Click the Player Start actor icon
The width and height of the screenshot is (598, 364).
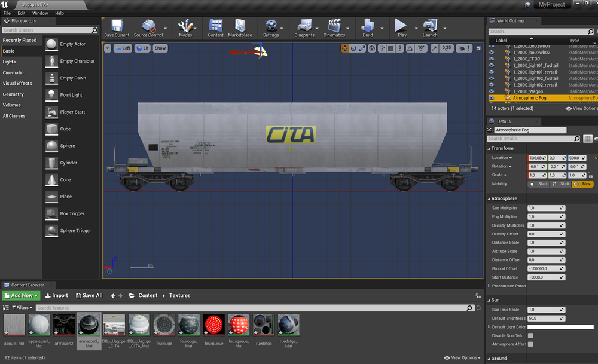[51, 112]
